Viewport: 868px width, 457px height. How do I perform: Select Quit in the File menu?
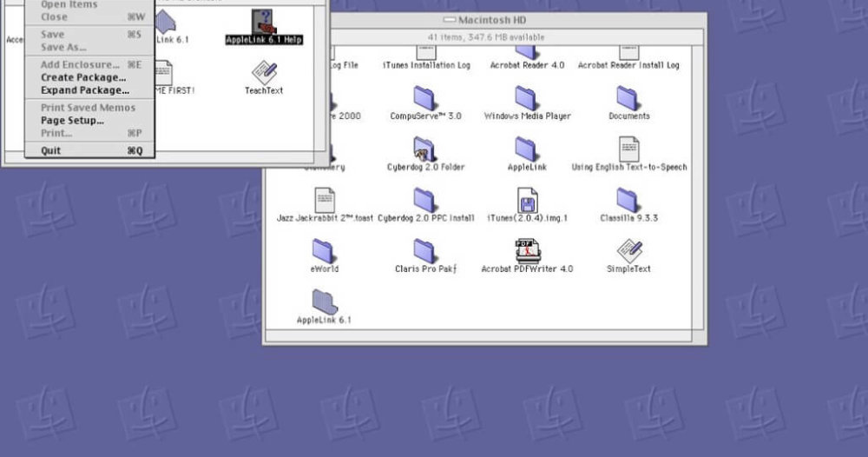pyautogui.click(x=51, y=151)
